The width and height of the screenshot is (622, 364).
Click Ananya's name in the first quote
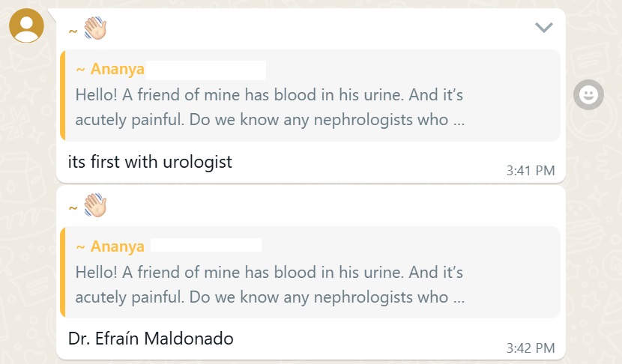[117, 69]
